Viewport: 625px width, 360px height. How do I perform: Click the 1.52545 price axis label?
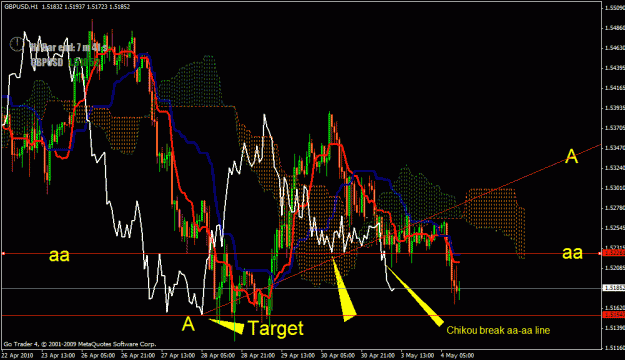[615, 228]
